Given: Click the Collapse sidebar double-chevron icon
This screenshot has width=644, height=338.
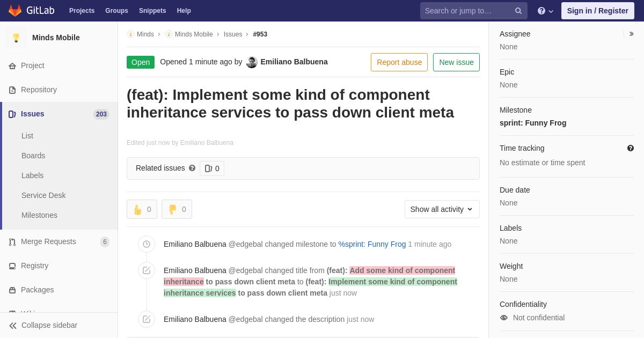Looking at the screenshot, I should click(13, 326).
